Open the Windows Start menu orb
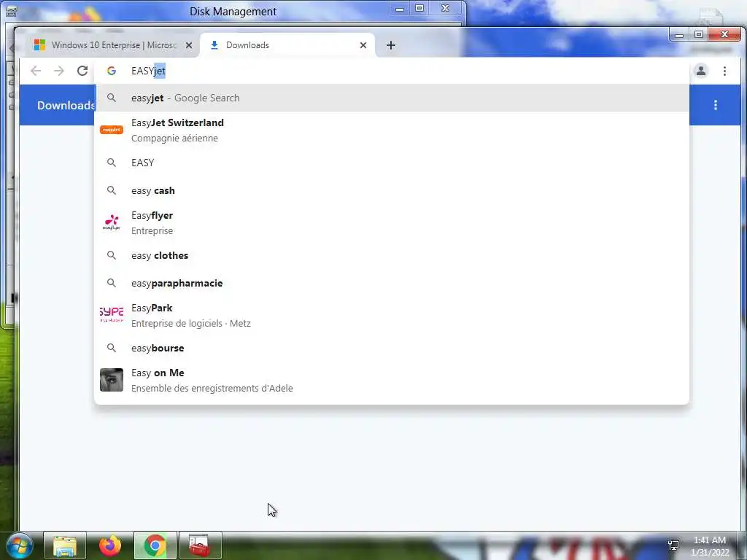 pyautogui.click(x=20, y=545)
